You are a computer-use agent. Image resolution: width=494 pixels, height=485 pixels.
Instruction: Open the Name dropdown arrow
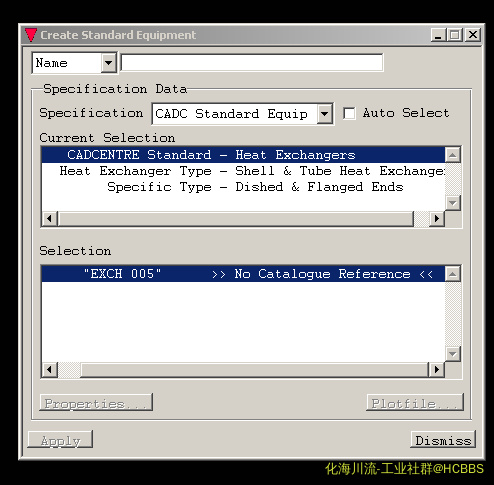tap(108, 62)
